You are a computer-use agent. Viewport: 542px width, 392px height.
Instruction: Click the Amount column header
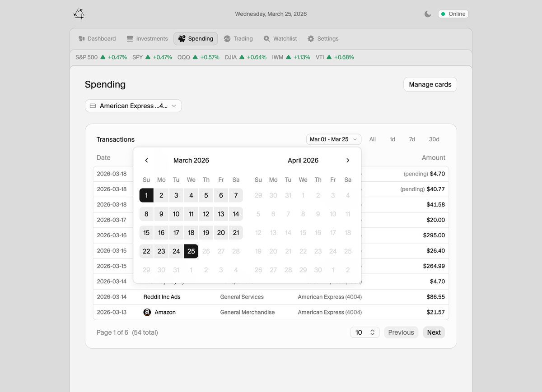pyautogui.click(x=434, y=157)
